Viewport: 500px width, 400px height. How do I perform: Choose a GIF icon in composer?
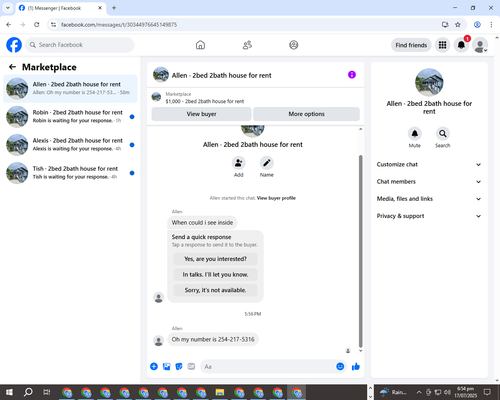[191, 367]
